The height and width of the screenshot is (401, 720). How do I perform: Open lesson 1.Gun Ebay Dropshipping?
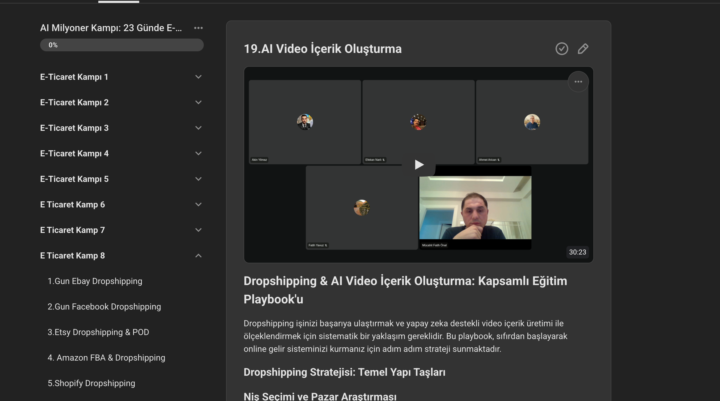coord(95,281)
